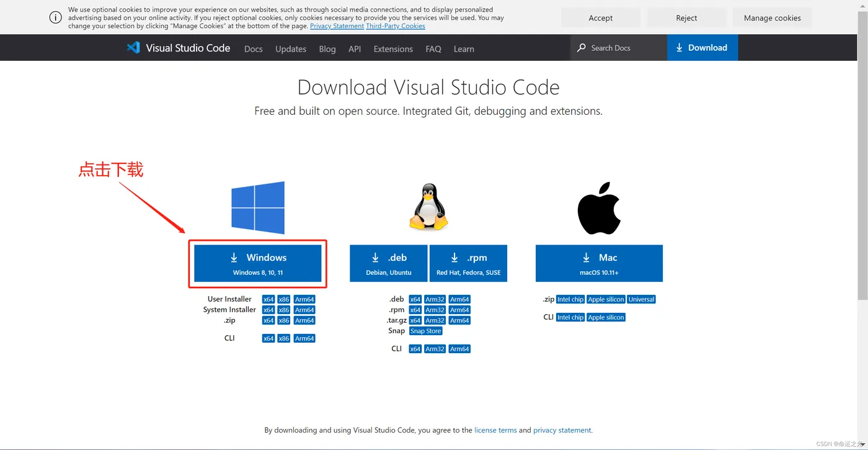Download Linux .tar.gz Arm64 archive
Viewport: 868px width, 450px height.
pos(459,320)
